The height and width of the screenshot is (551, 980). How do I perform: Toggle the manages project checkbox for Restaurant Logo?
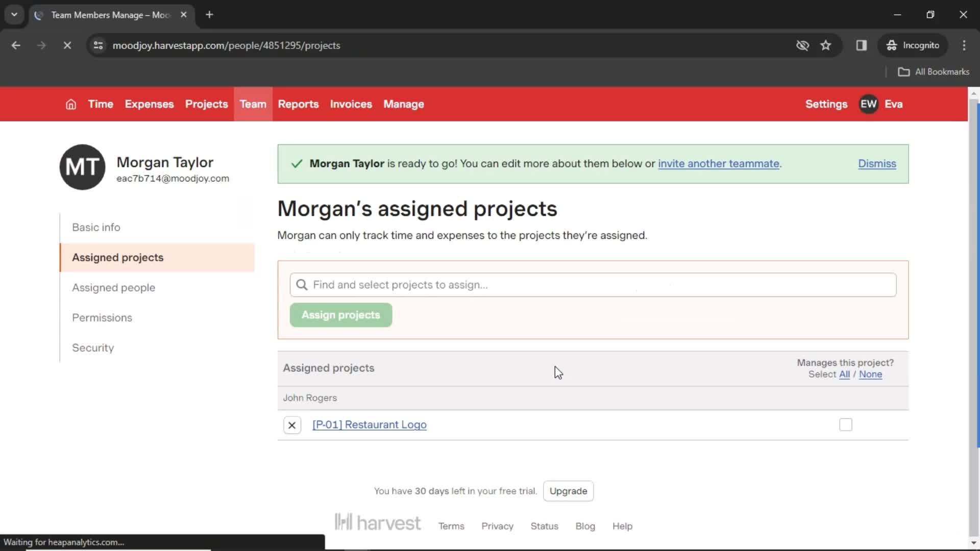(845, 424)
